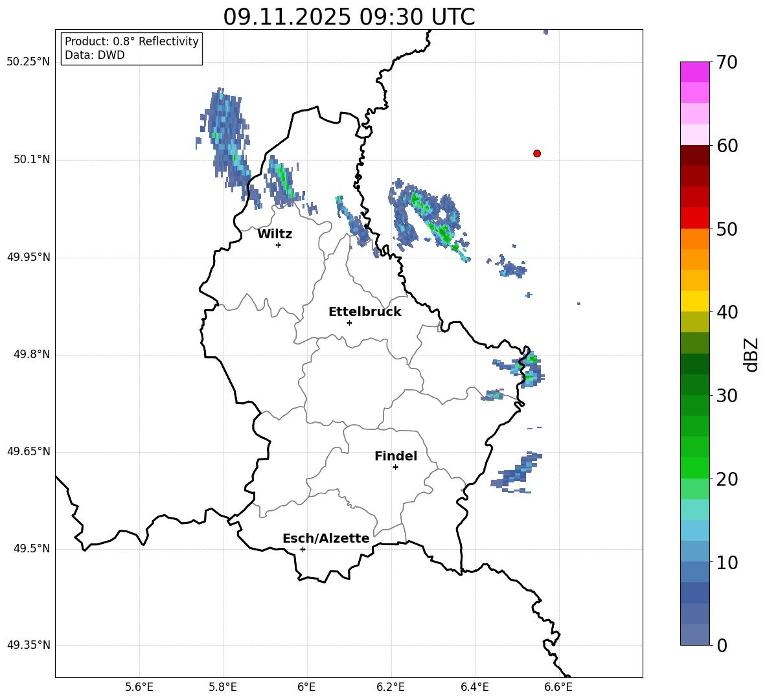Click the radar echo southeast of Findel outside the border
This screenshot has height=700, width=767.
(x=516, y=473)
